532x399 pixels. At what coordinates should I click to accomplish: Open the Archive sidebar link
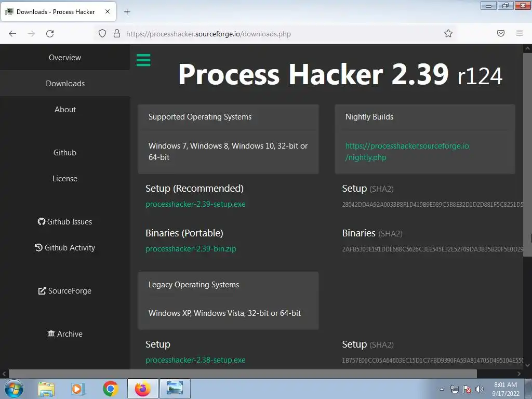click(65, 334)
